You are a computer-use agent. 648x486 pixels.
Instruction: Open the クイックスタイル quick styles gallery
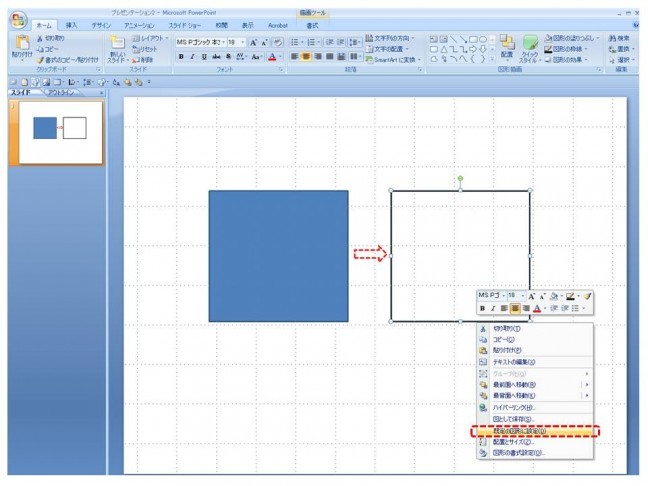click(530, 46)
